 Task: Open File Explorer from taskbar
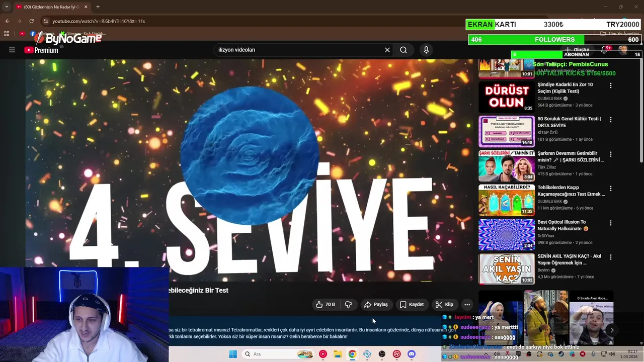[338, 354]
